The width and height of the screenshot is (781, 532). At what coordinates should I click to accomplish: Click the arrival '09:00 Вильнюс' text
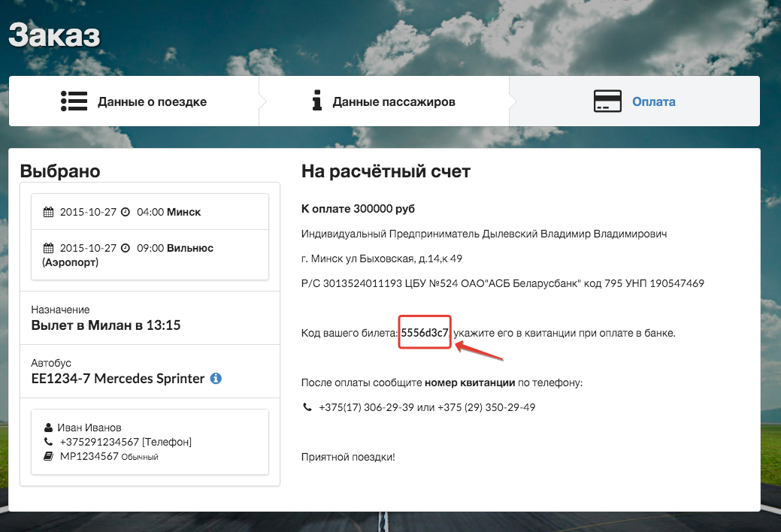[175, 247]
